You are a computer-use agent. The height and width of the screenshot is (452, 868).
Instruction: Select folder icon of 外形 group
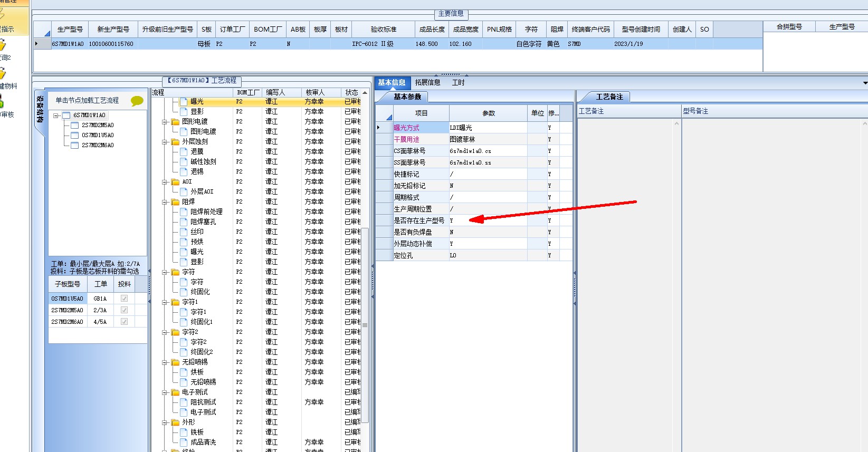coord(176,422)
